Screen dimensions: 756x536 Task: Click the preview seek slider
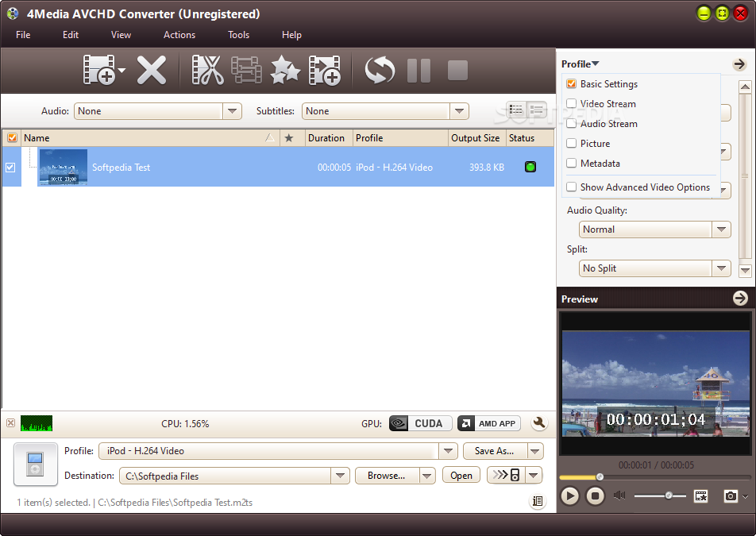(654, 477)
